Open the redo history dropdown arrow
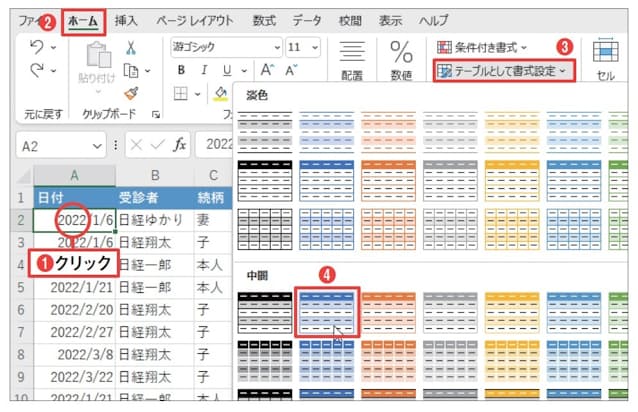638x412 pixels. (x=53, y=71)
